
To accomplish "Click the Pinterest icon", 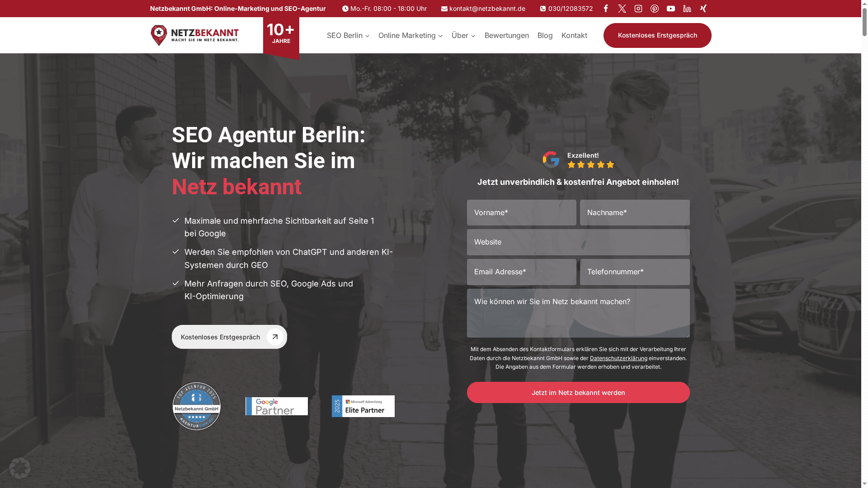I will pyautogui.click(x=654, y=8).
